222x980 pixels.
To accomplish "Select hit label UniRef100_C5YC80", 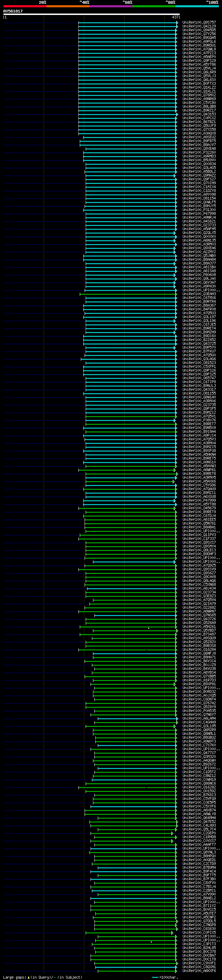I will pyautogui.click(x=199, y=103).
